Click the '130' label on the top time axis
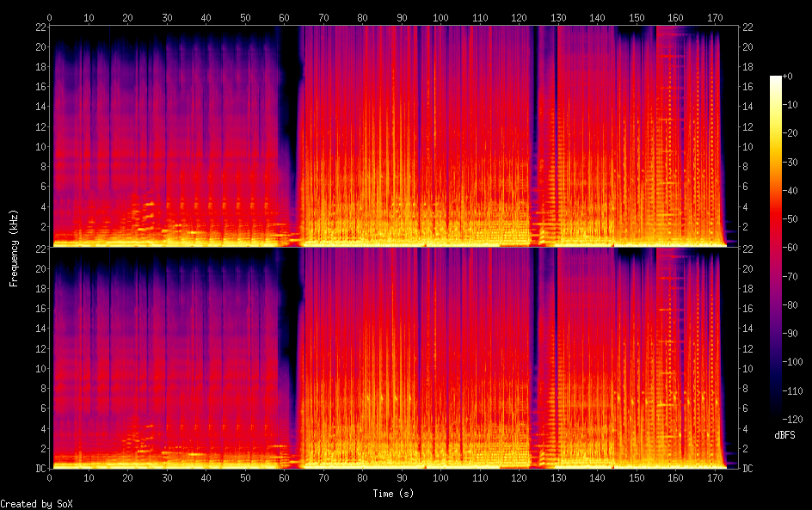This screenshot has width=812, height=510. 558,17
